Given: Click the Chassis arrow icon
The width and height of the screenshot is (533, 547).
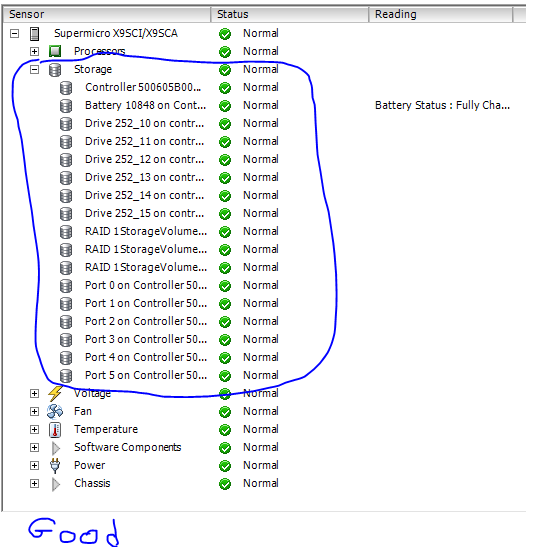Looking at the screenshot, I should point(55,484).
